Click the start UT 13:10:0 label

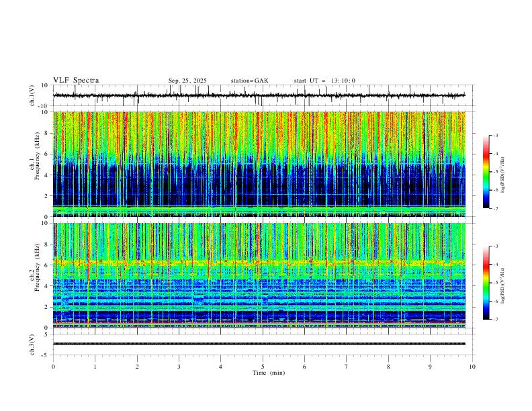tap(324, 81)
